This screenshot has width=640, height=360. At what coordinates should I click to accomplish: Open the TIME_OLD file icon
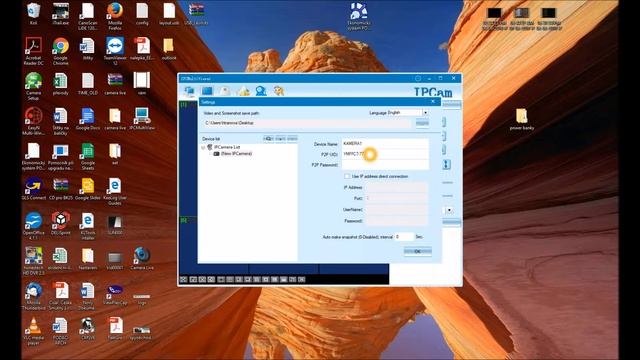click(87, 84)
